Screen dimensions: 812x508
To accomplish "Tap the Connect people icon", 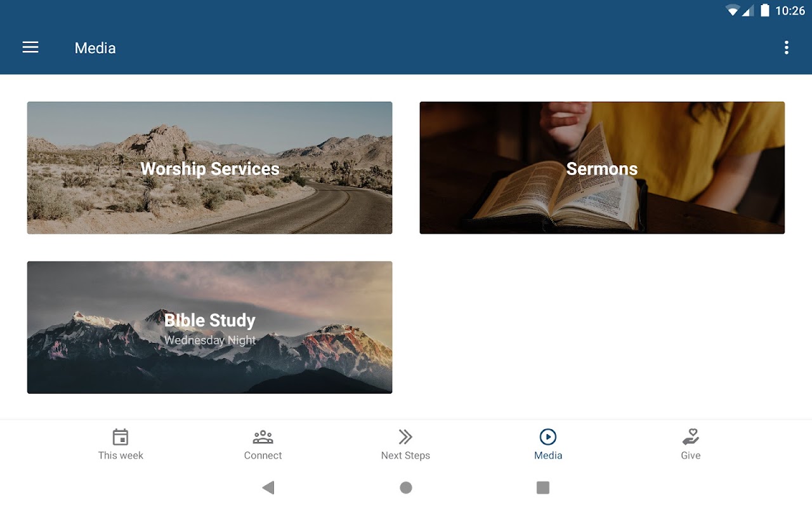I will tap(263, 437).
